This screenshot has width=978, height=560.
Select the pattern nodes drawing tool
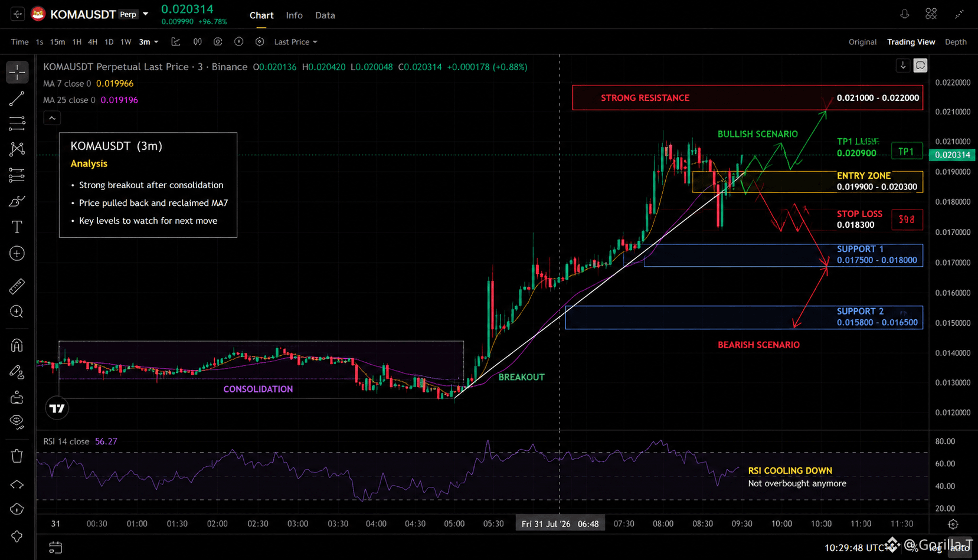(17, 149)
